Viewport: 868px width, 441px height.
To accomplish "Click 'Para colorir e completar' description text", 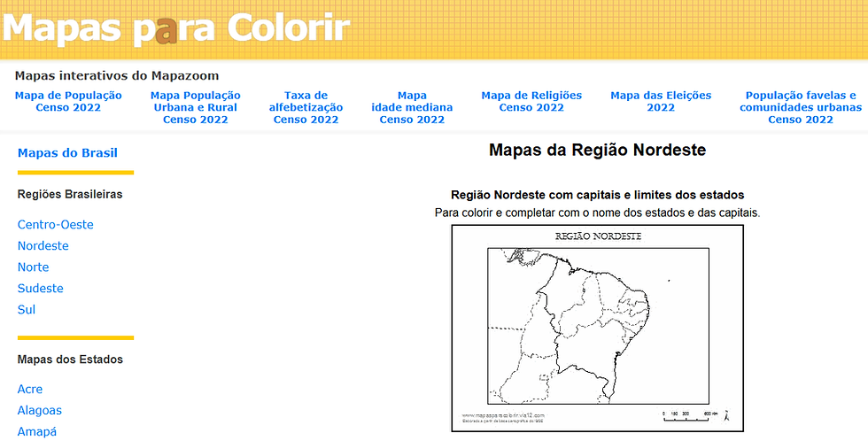I will coord(597,213).
